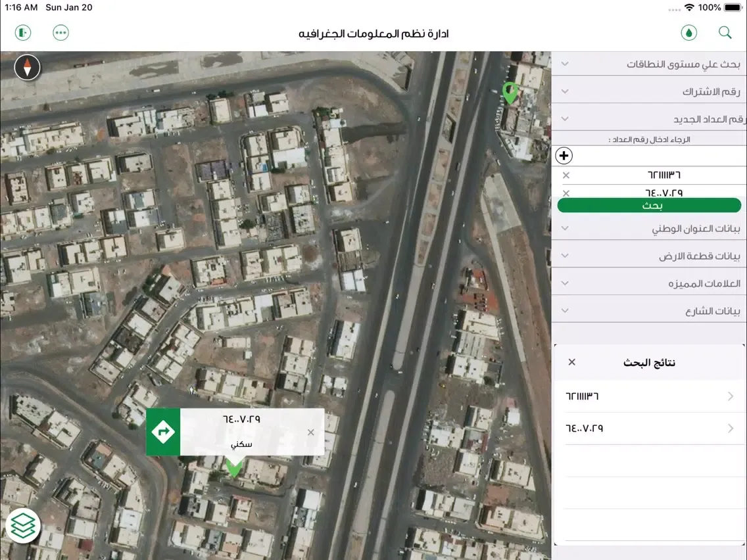Expand بحث علي مستوى النطاقات section
The image size is (747, 560).
pos(649,64)
